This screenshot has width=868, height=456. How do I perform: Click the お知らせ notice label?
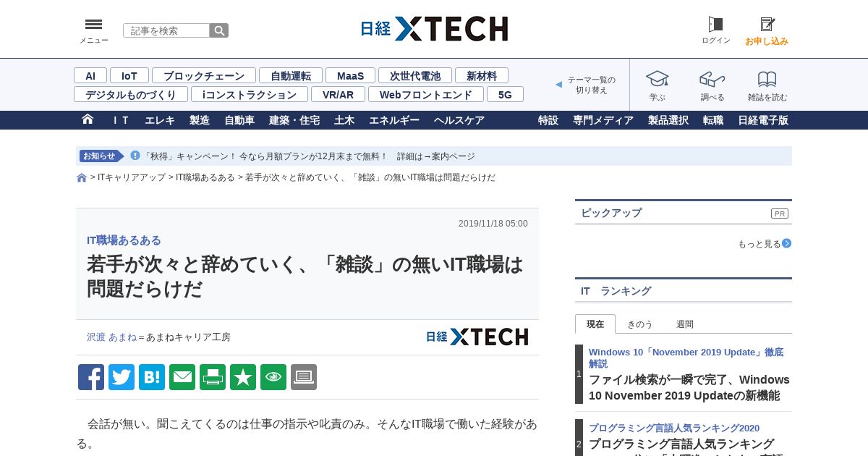[x=101, y=156]
